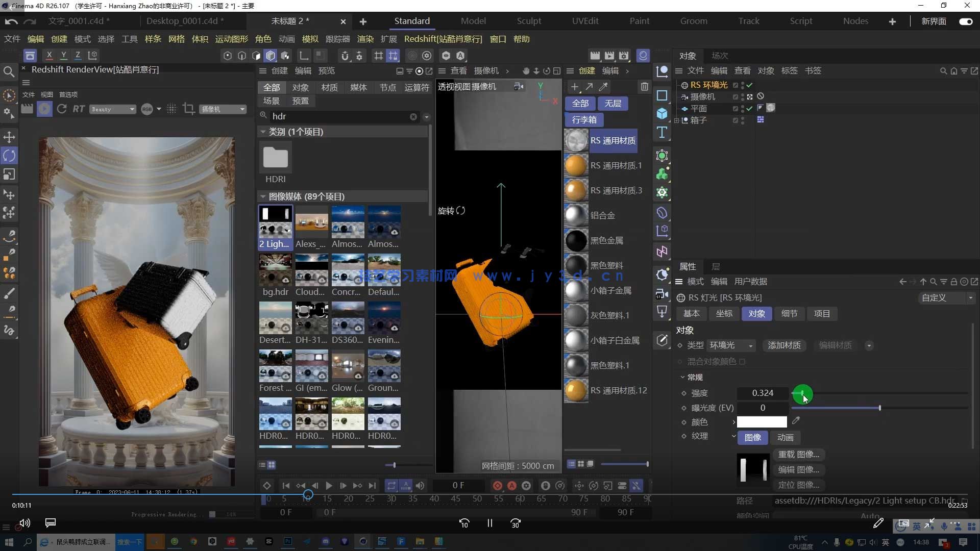Click the 添加材质 button
The image size is (980, 551).
pyautogui.click(x=784, y=345)
